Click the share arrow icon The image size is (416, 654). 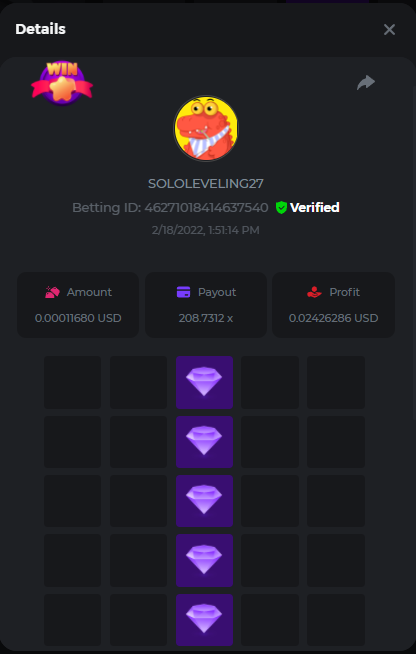(x=366, y=83)
